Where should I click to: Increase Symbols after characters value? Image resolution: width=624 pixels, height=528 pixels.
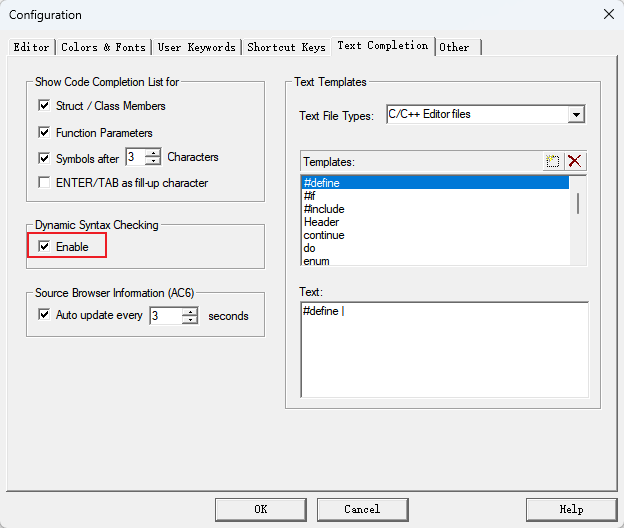(153, 152)
